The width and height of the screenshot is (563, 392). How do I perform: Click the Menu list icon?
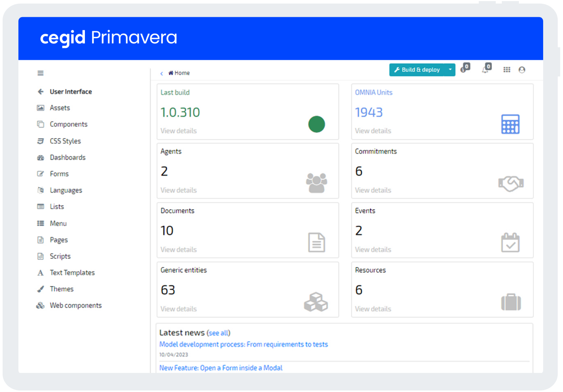pos(40,223)
